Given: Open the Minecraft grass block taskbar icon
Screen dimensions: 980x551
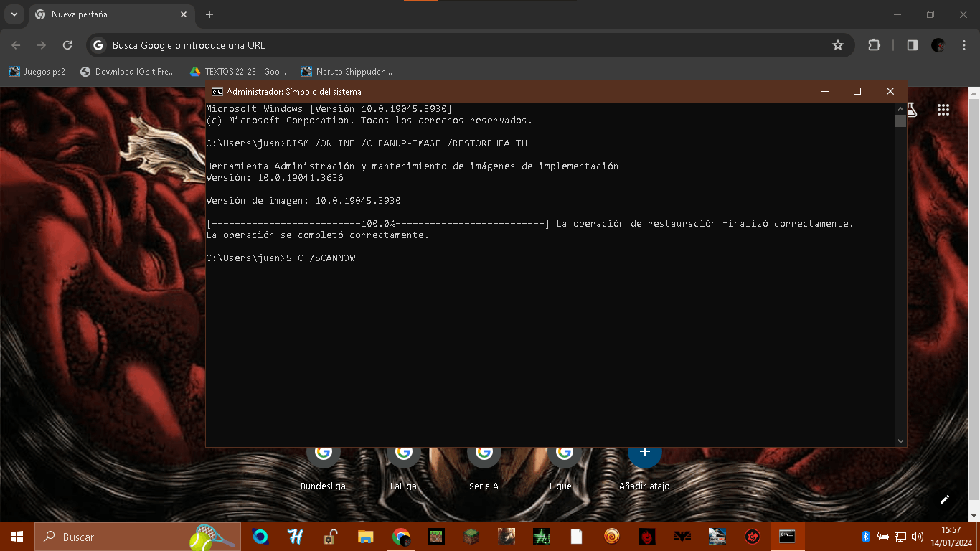Looking at the screenshot, I should click(x=471, y=537).
